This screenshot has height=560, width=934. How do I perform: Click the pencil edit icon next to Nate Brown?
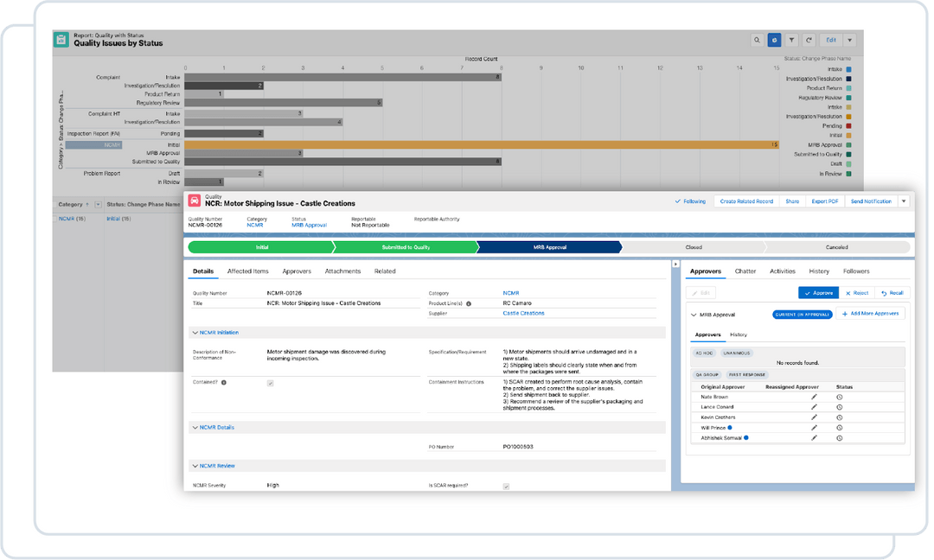tap(813, 397)
